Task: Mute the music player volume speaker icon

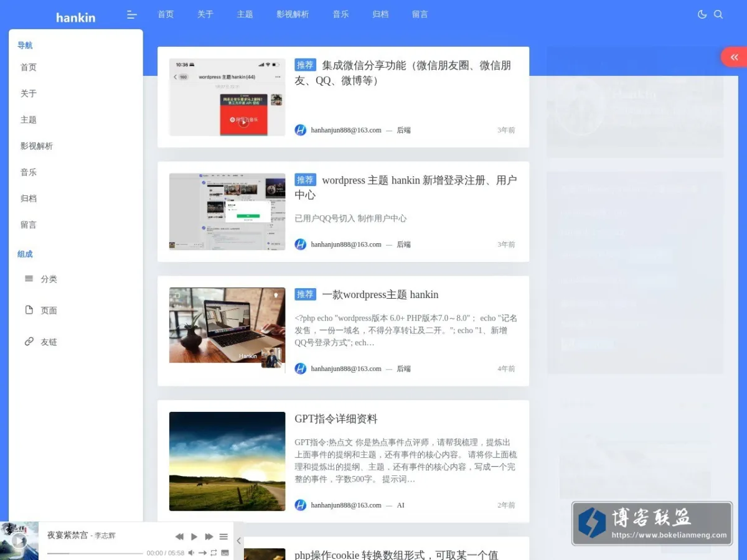Action: coord(192,553)
